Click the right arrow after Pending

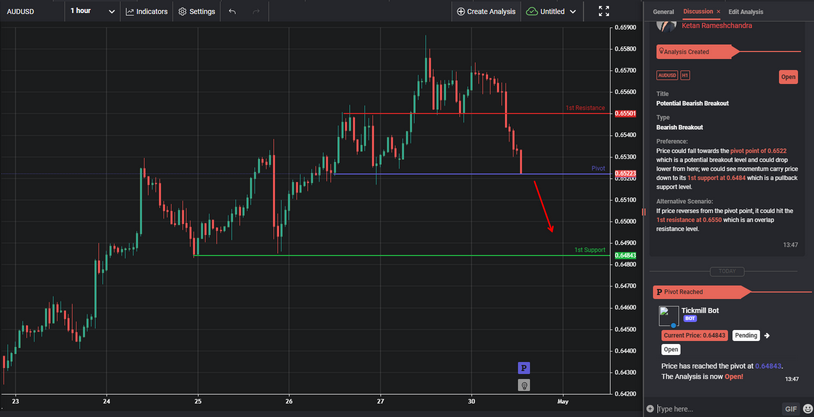coord(767,335)
